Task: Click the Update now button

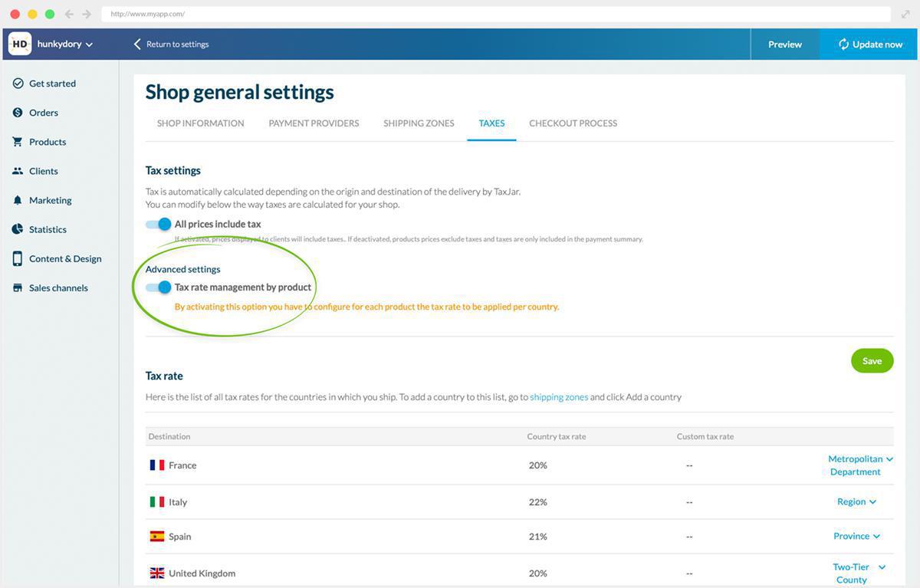Action: tap(869, 44)
